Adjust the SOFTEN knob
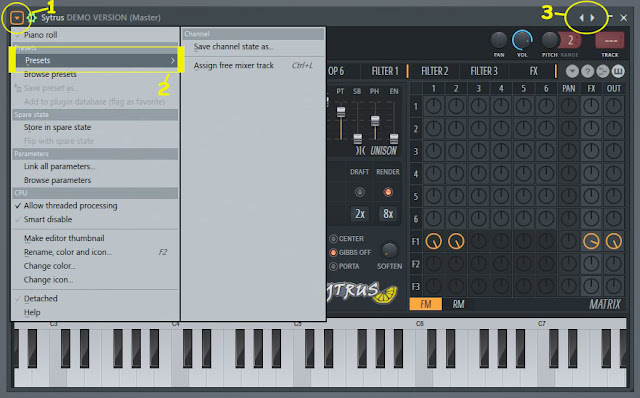The image size is (640, 398). tap(389, 250)
